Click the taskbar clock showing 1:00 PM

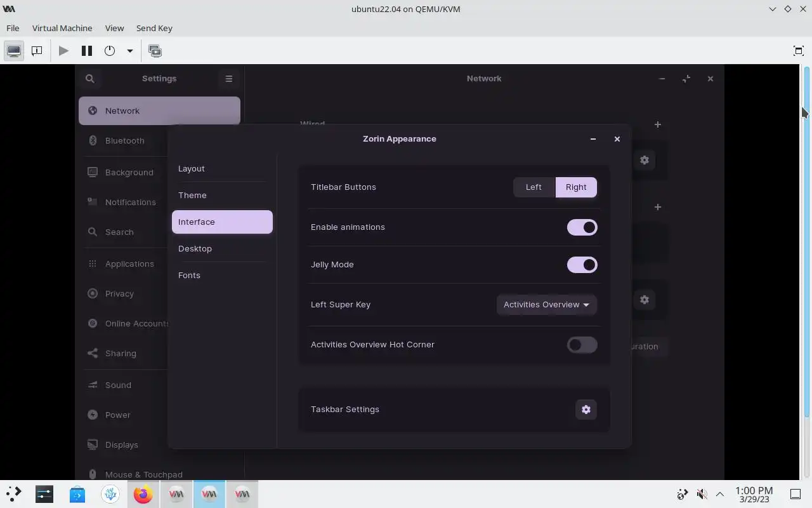pos(754,494)
